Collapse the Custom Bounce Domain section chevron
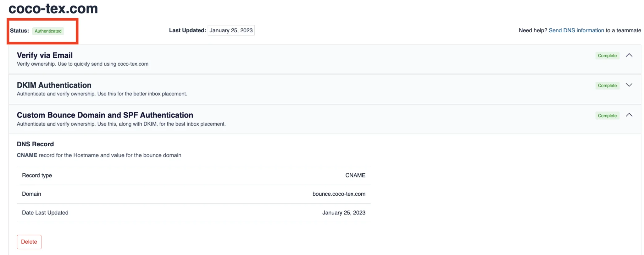The image size is (644, 255). click(x=629, y=115)
